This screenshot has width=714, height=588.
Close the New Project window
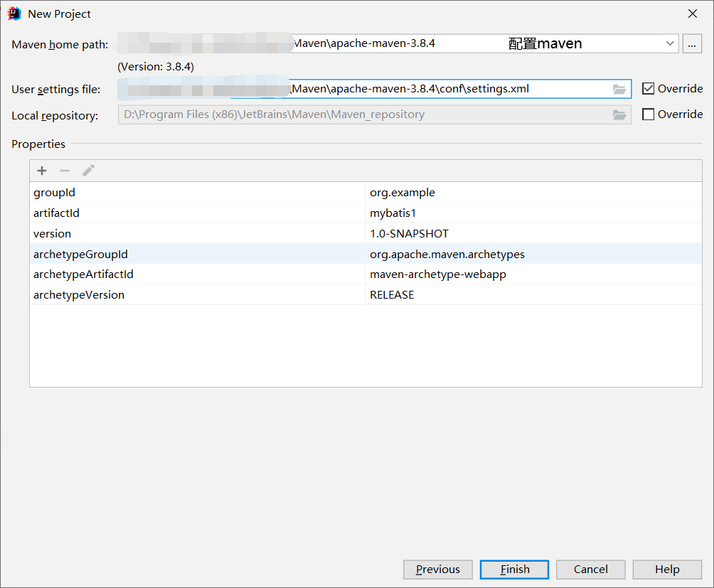tap(692, 13)
